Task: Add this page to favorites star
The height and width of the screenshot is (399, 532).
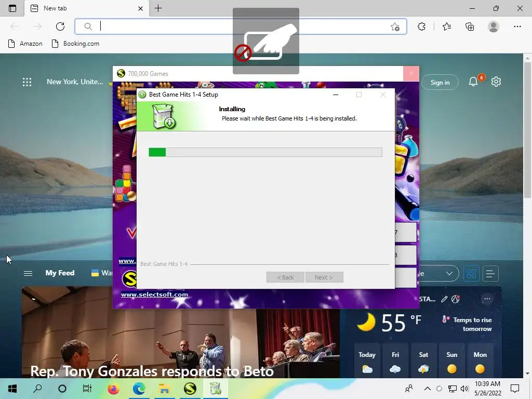Action: (395, 27)
